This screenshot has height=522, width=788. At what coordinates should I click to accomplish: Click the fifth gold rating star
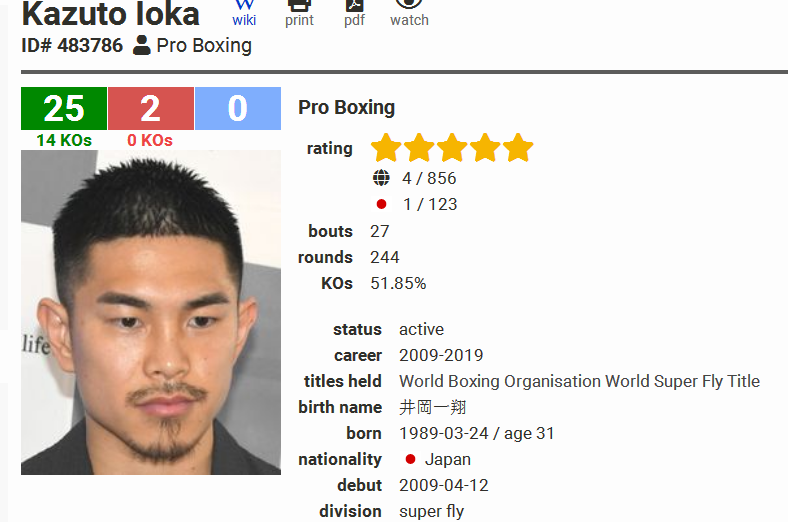[518, 148]
